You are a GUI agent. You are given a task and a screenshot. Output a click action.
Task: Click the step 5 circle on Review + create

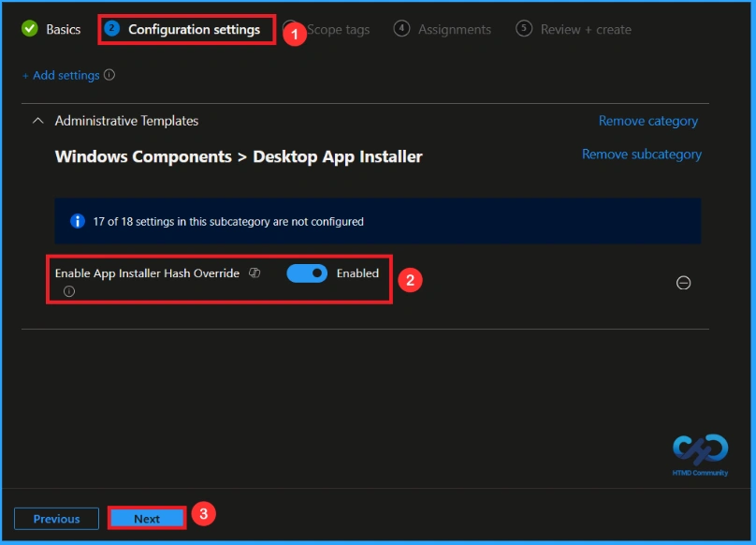click(524, 29)
